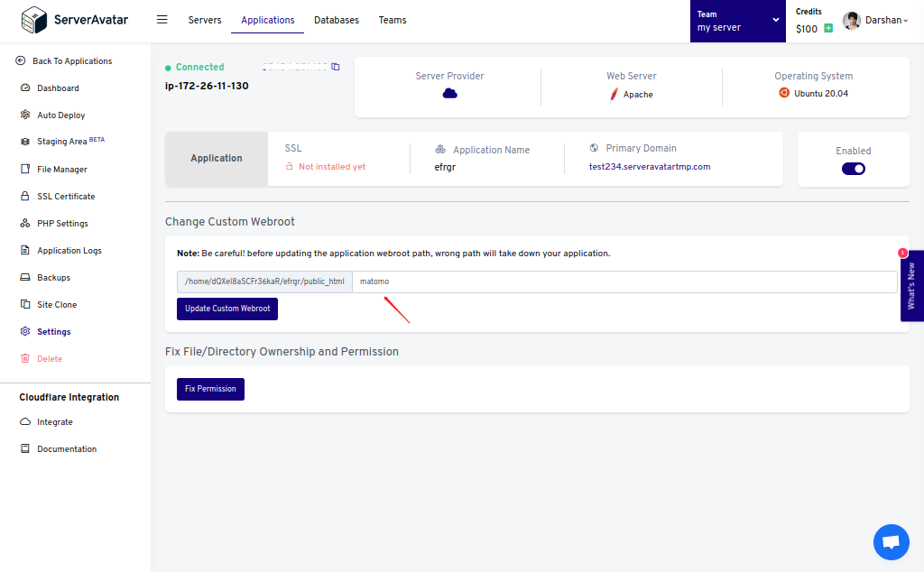Click the Delete trash icon

[x=25, y=358]
